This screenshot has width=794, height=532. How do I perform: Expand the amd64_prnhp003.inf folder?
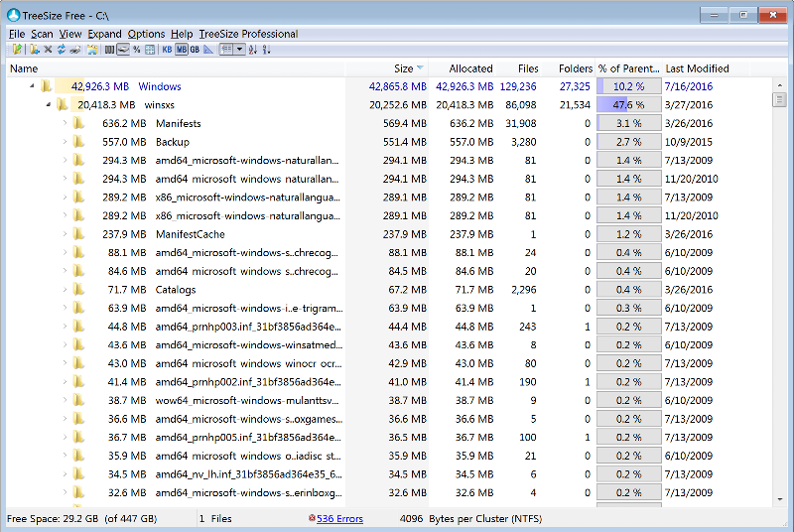pos(65,326)
